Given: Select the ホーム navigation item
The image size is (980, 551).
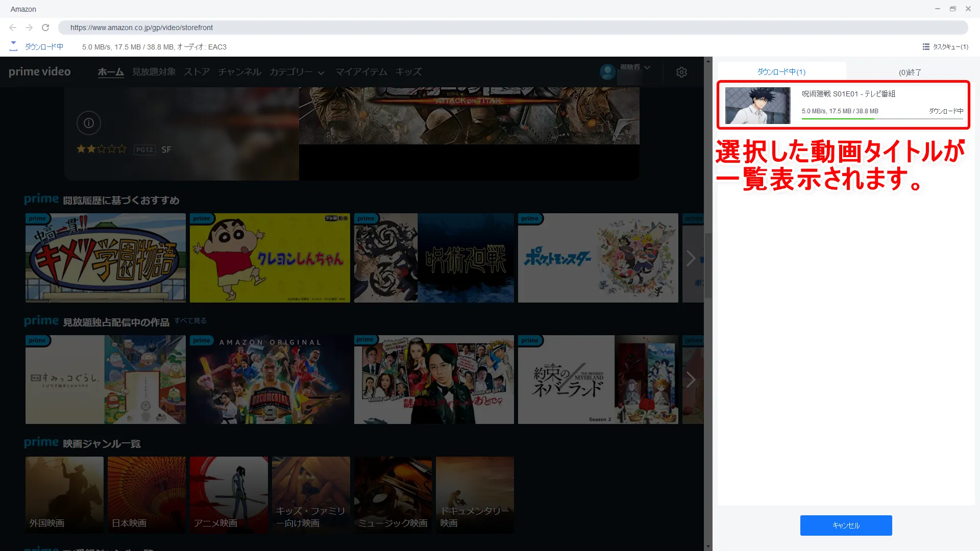Looking at the screenshot, I should click(111, 72).
